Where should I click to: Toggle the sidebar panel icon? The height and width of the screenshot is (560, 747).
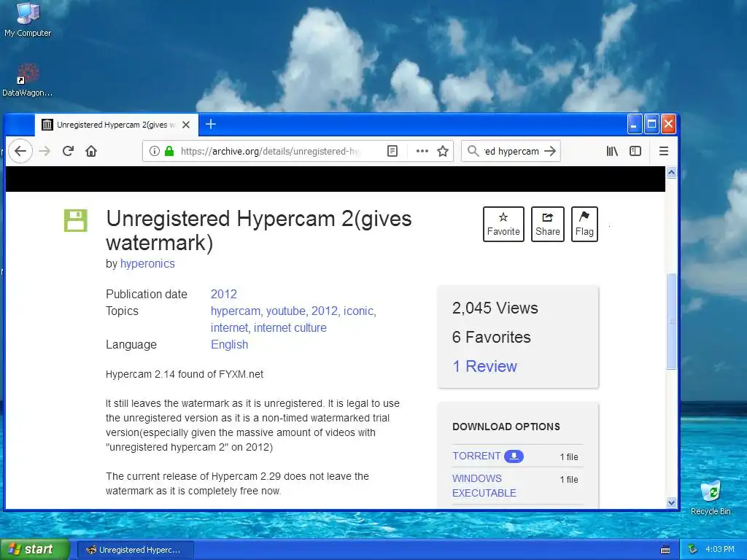pos(635,151)
